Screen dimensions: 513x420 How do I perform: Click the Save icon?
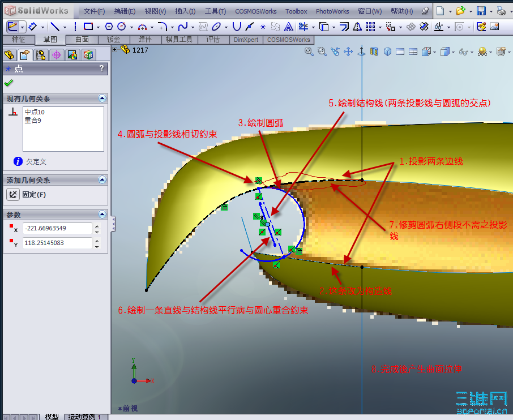tap(481, 11)
